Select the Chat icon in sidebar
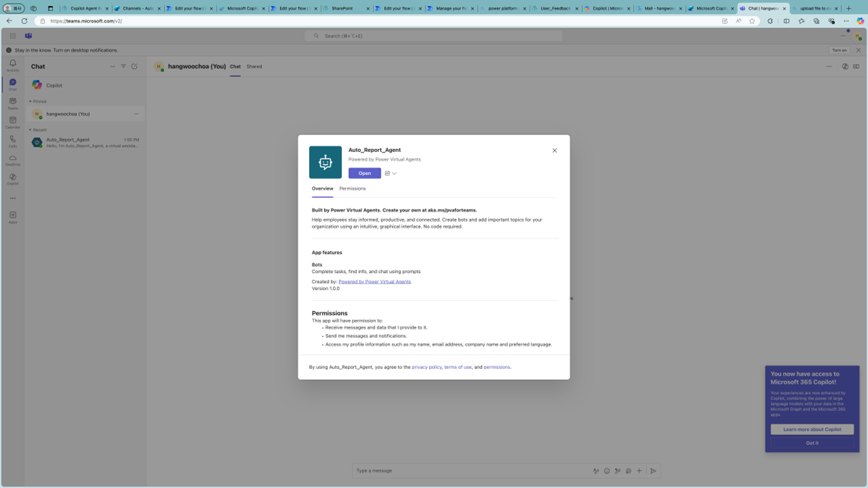868x488 pixels. pos(12,84)
